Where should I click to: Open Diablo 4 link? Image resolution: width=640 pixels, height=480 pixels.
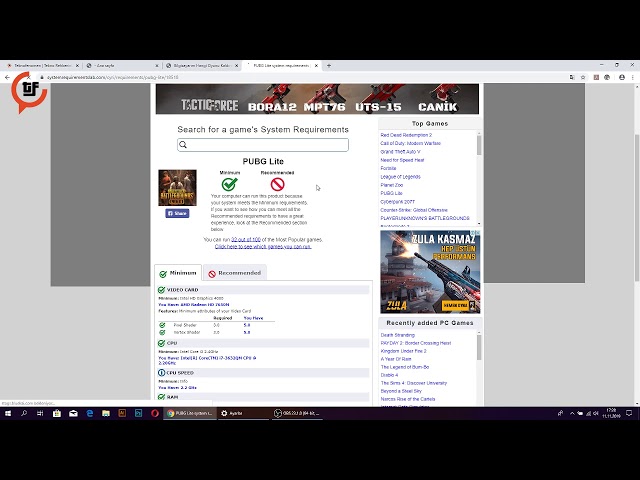pyautogui.click(x=389, y=375)
